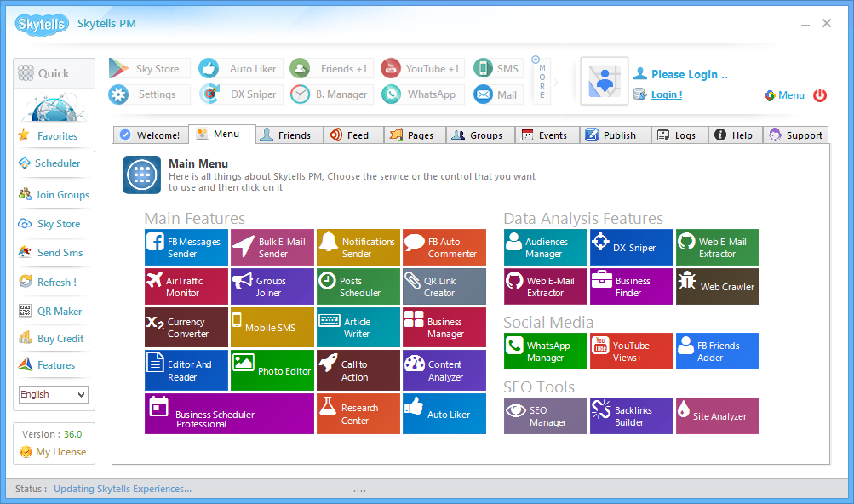Open the Posts Scheduler tile

(358, 287)
